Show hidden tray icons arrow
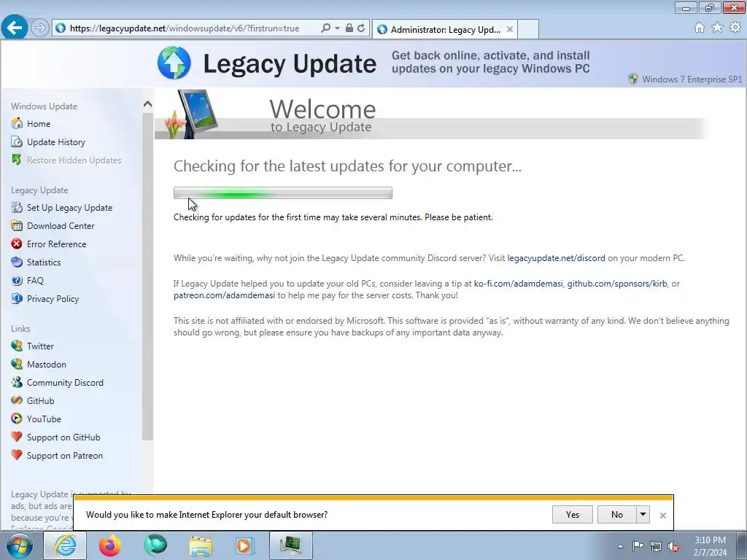The height and width of the screenshot is (560, 747). click(620, 546)
